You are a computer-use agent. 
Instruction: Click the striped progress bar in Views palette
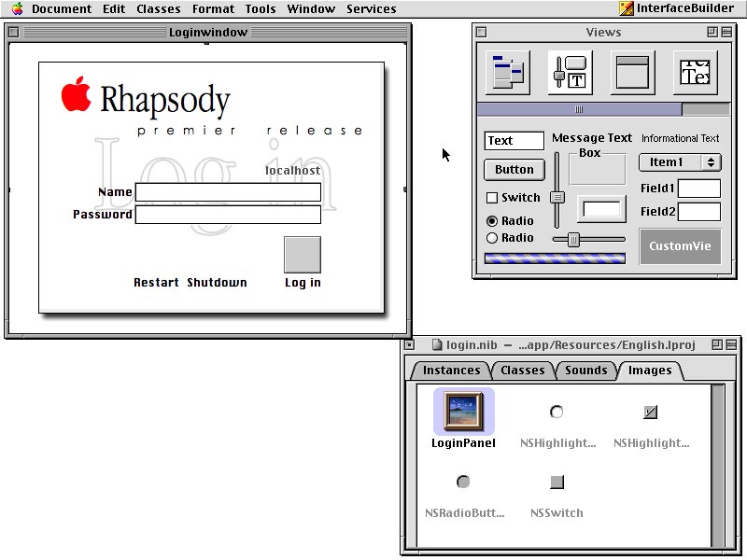coord(555,259)
